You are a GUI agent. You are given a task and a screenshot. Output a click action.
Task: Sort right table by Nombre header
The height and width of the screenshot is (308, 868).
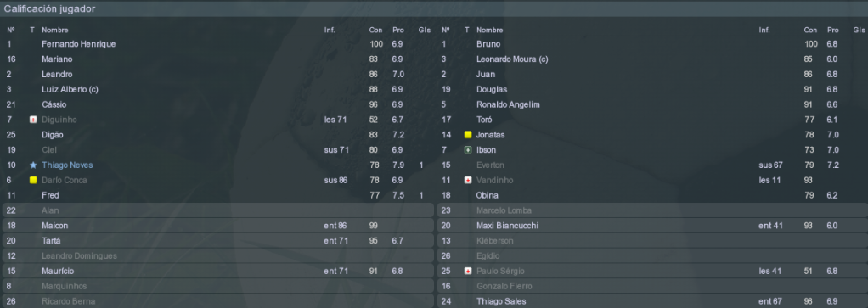tap(489, 30)
